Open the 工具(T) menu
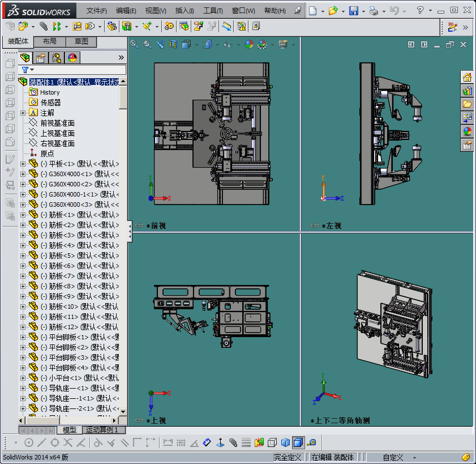Screen dimensions: 476x464 coord(212,11)
